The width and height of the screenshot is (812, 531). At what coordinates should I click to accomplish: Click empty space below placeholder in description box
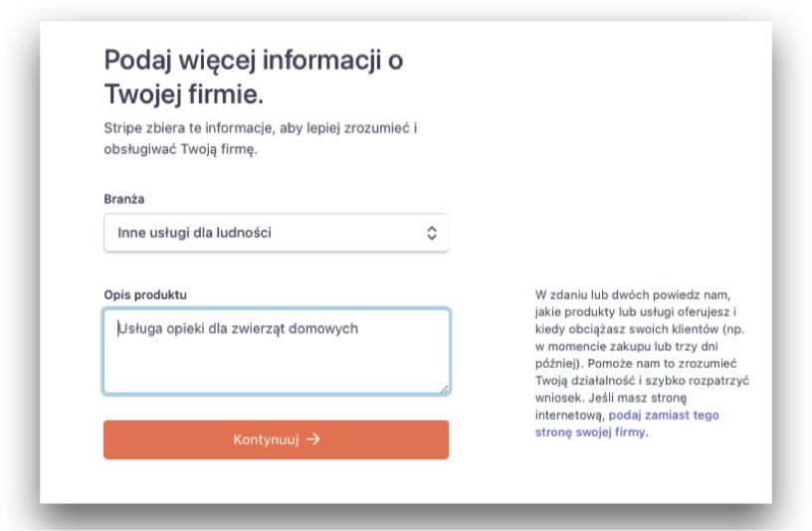[x=276, y=366]
